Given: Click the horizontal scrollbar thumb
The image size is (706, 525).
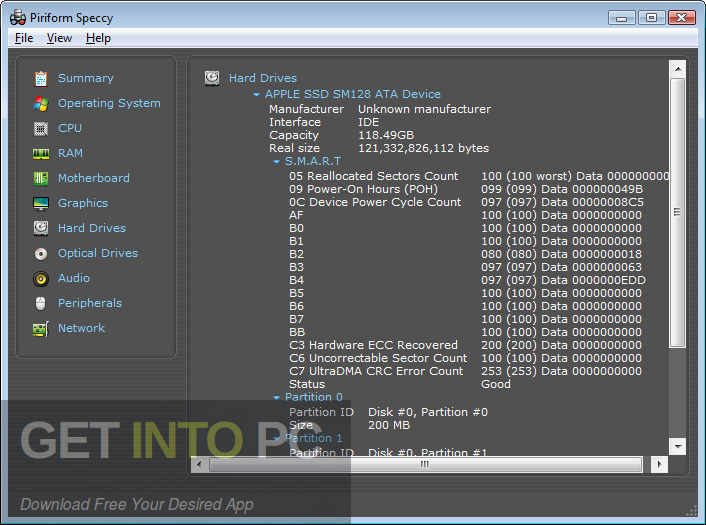Looking at the screenshot, I should [425, 464].
